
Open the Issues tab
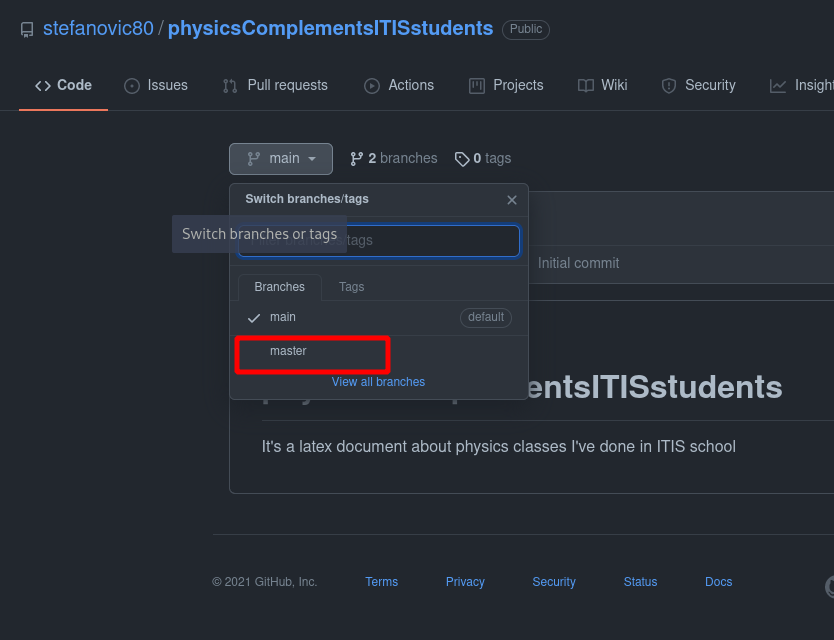click(x=156, y=85)
